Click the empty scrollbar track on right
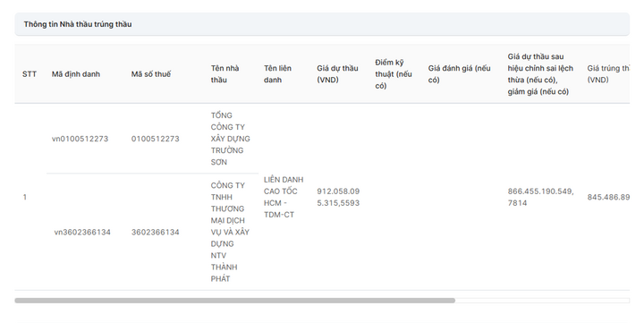Image resolution: width=644 pixels, height=323 pixels. pyautogui.click(x=542, y=301)
